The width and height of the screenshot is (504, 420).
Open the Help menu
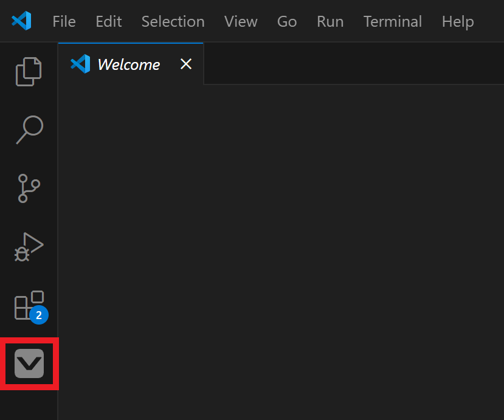457,21
